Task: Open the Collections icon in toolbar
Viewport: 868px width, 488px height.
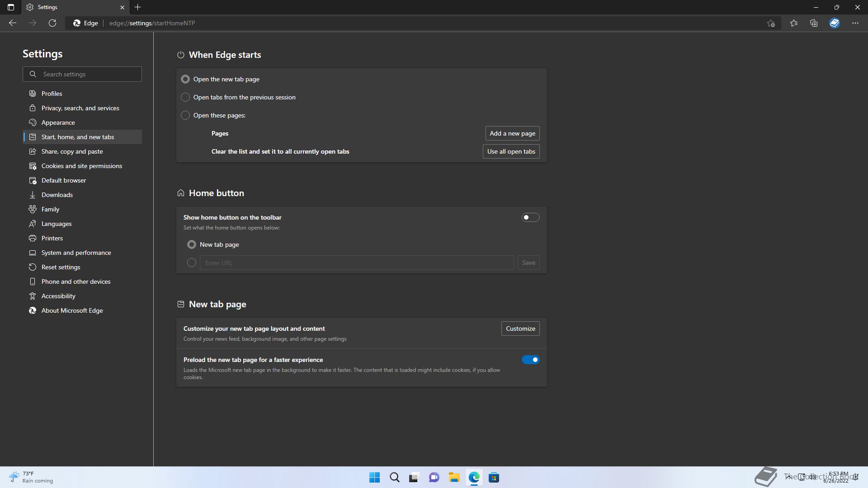Action: [814, 23]
